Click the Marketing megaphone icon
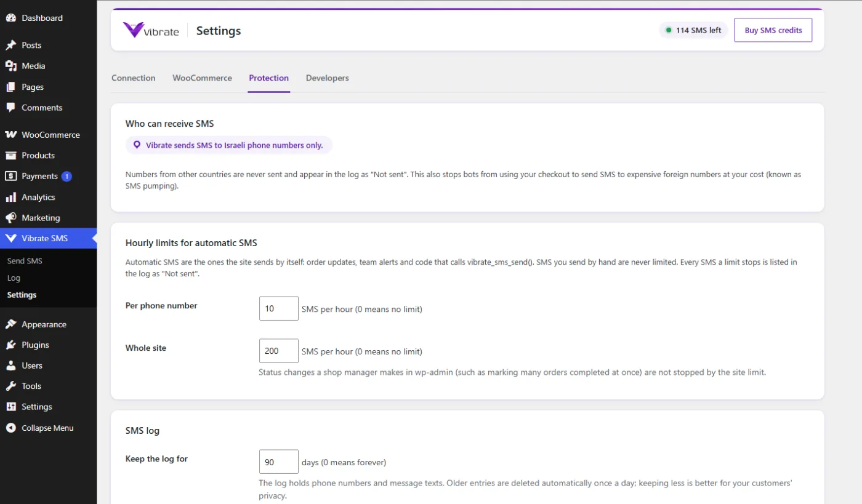This screenshot has width=862, height=504. click(x=10, y=218)
